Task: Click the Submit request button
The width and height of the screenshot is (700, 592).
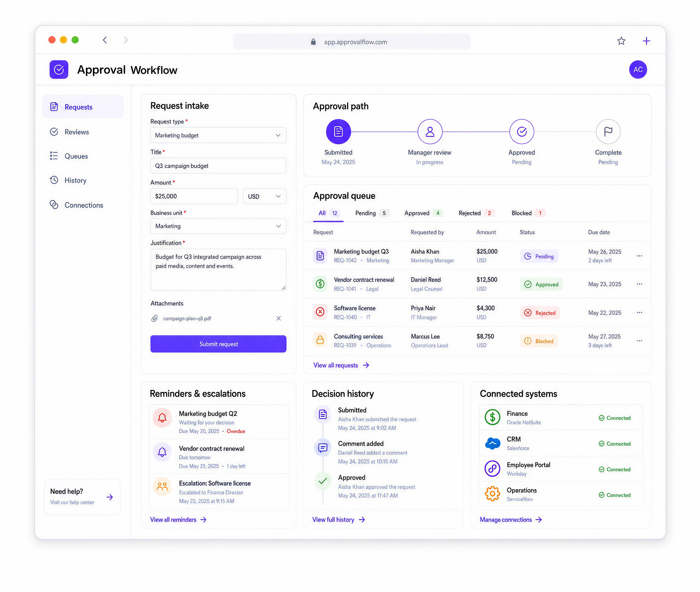Action: coord(218,344)
